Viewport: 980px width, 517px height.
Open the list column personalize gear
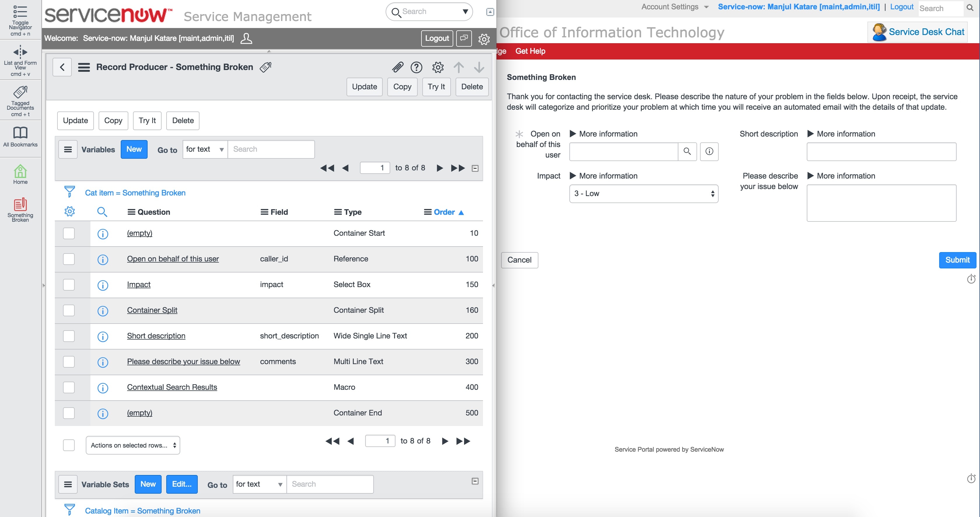tap(70, 211)
